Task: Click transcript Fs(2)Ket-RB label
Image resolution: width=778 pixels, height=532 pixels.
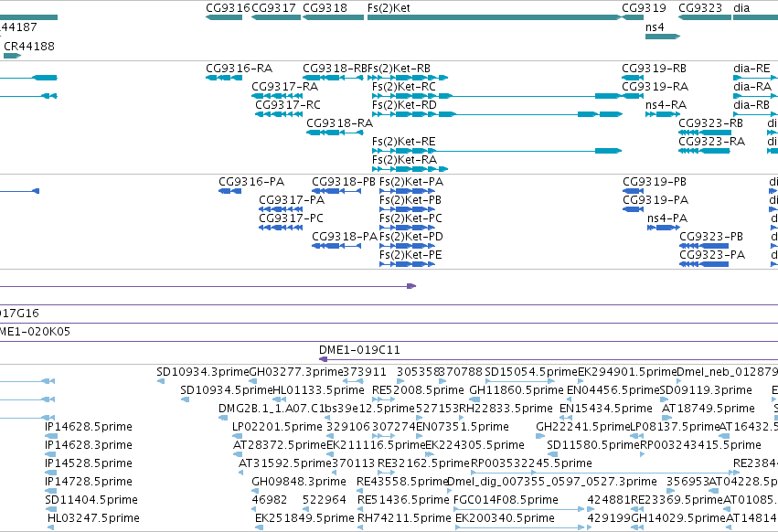Action: click(x=399, y=69)
